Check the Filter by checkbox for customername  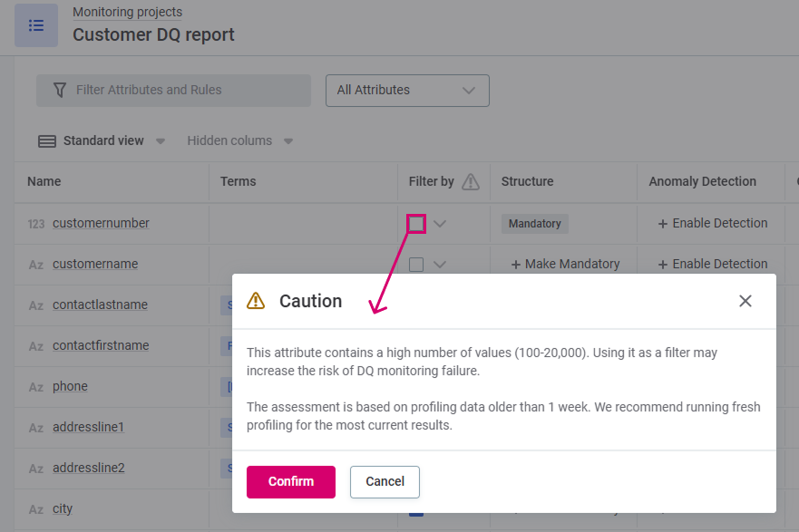(x=416, y=264)
